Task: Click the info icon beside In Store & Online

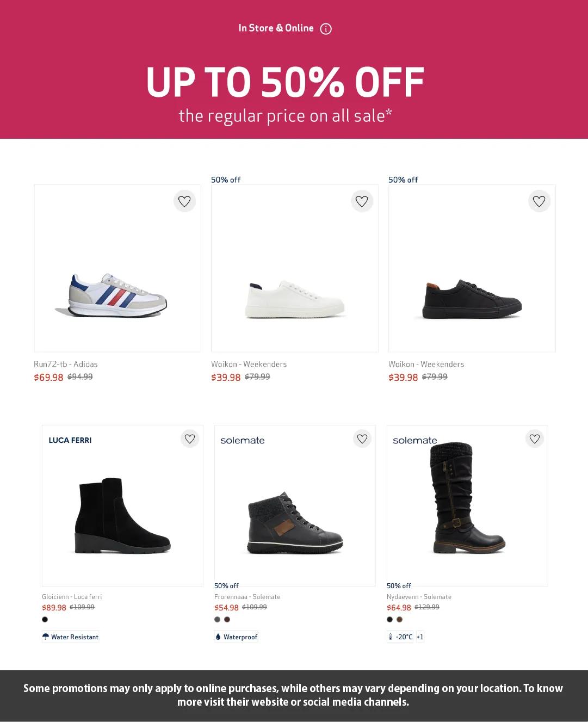Action: click(x=326, y=29)
